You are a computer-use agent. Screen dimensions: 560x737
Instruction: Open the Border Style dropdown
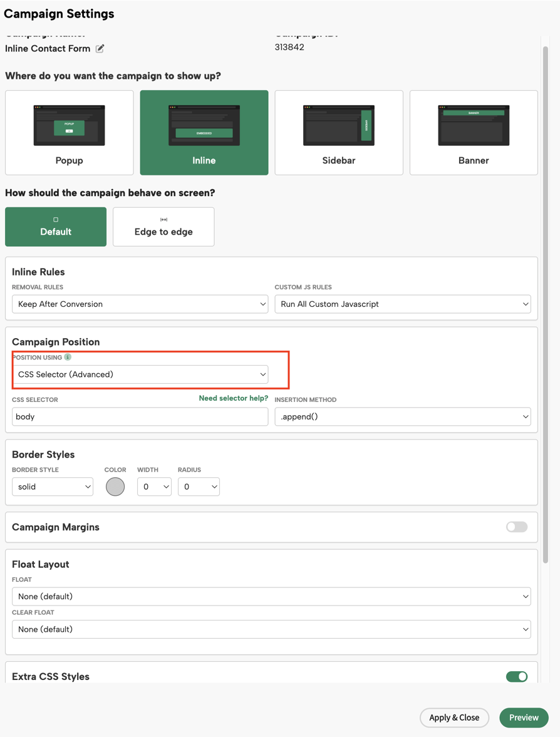pyautogui.click(x=53, y=487)
